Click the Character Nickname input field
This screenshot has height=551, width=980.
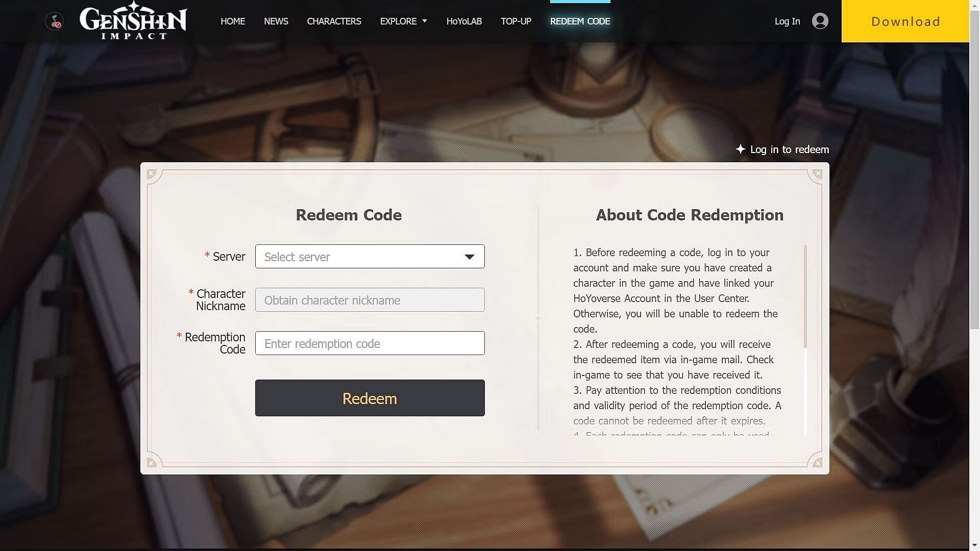[370, 299]
